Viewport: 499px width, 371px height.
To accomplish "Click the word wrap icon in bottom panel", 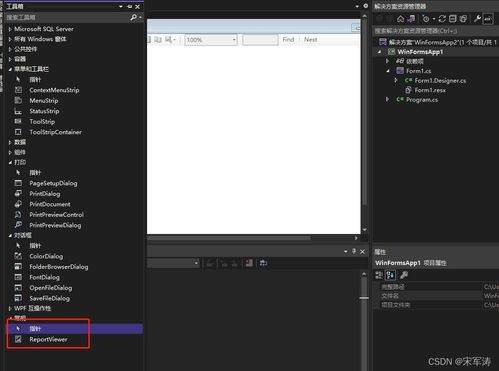I will tap(263, 263).
